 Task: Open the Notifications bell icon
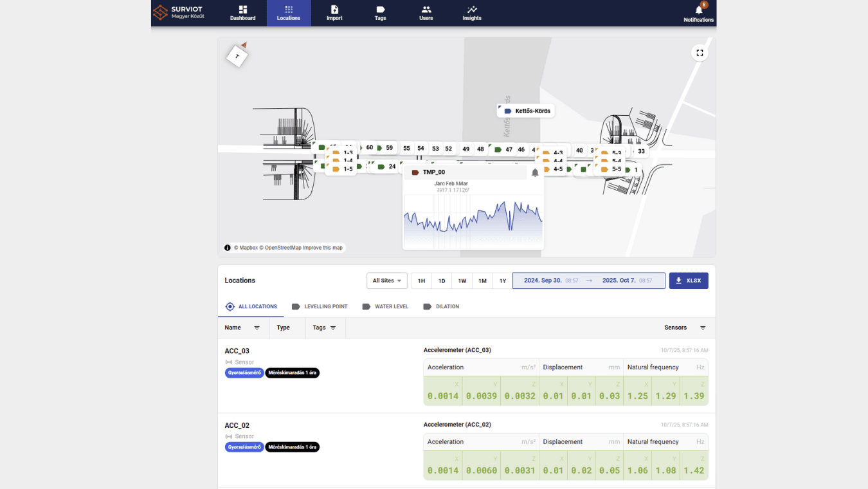click(x=698, y=10)
